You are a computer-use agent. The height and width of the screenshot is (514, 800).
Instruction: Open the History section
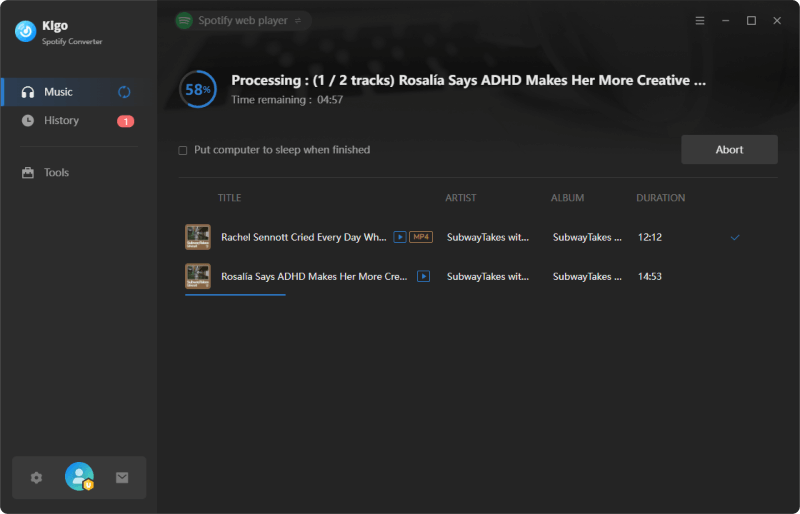click(x=79, y=120)
